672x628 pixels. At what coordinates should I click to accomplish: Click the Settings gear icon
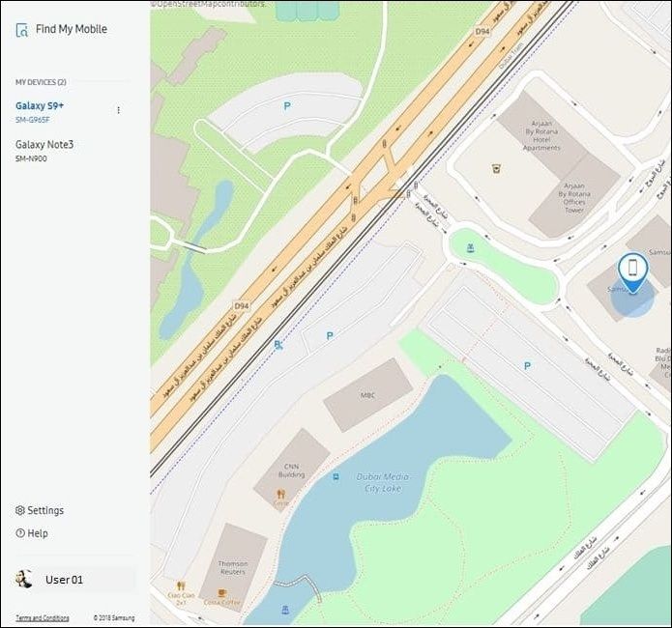pyautogui.click(x=20, y=510)
